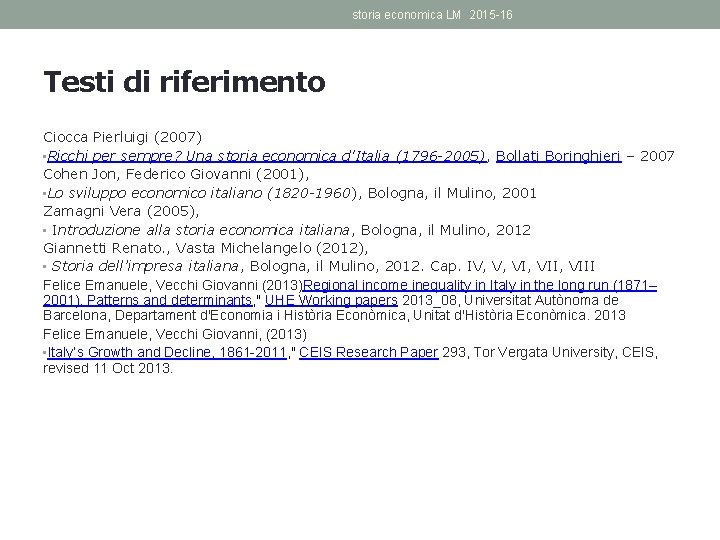
Task: Click 'Giannetti Renato., Vasta Michelangelo (2012),' line
Action: tap(205, 248)
